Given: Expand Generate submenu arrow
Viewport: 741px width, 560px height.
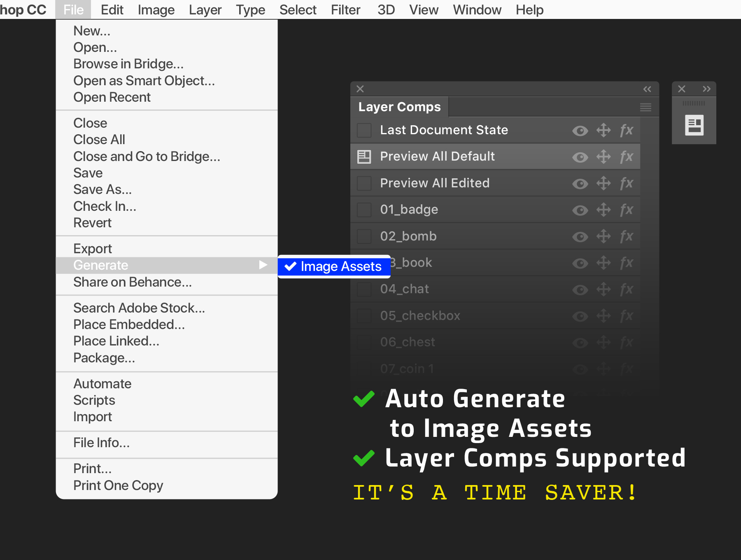Looking at the screenshot, I should tap(263, 265).
